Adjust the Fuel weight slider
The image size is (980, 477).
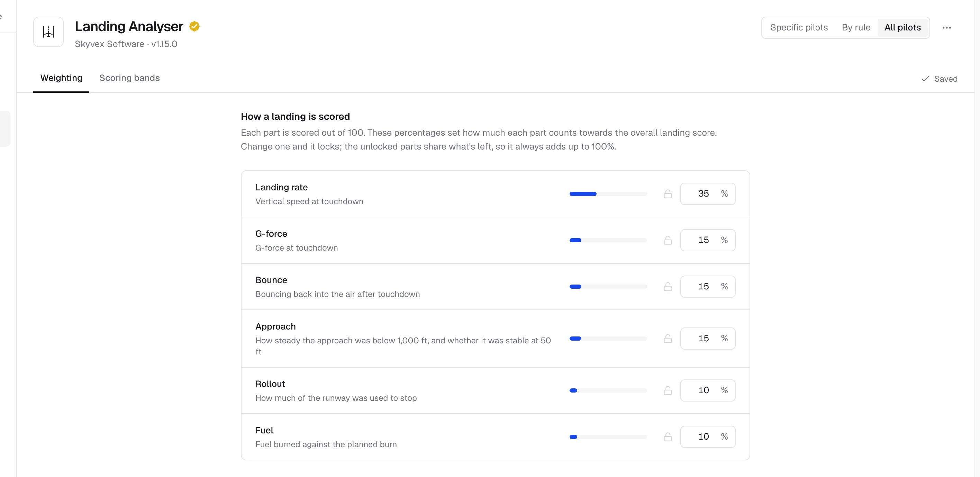(x=608, y=437)
